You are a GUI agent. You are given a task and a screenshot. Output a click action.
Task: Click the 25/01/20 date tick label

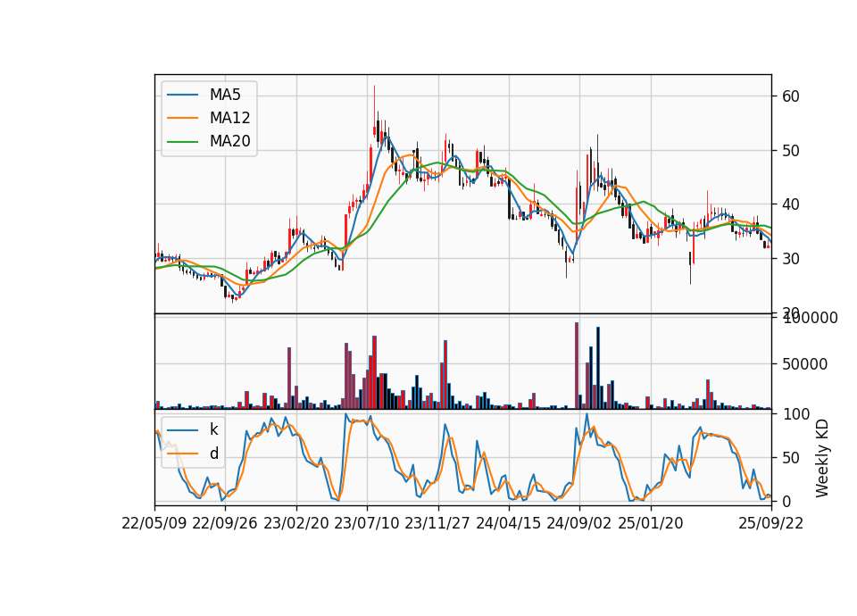coord(651,523)
